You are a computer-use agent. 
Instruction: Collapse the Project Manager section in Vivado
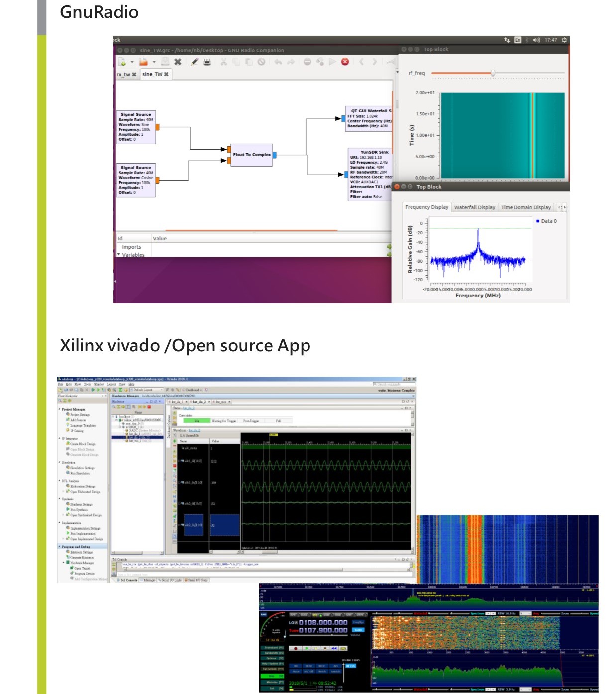coord(60,409)
